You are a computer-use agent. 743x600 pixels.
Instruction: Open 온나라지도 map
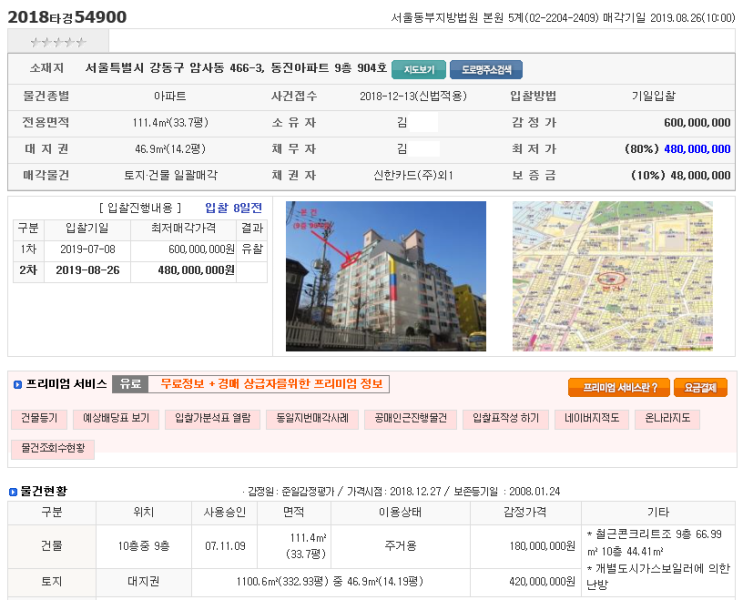click(x=667, y=419)
